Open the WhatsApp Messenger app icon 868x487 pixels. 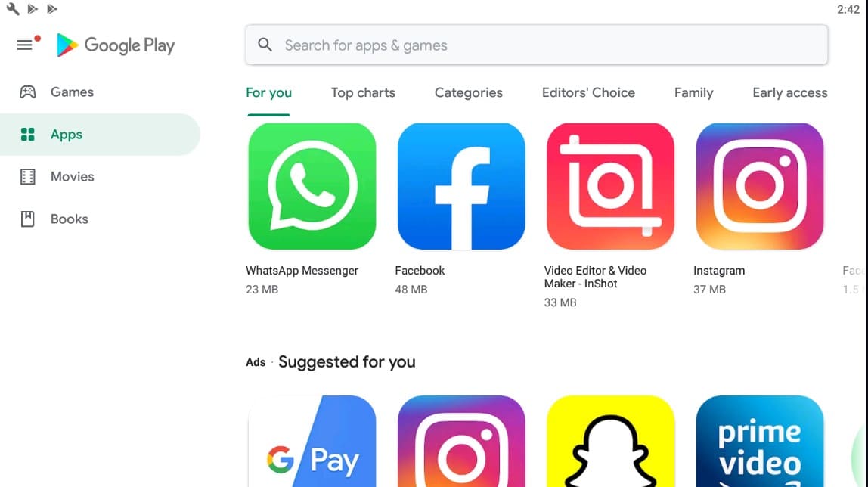tap(312, 187)
